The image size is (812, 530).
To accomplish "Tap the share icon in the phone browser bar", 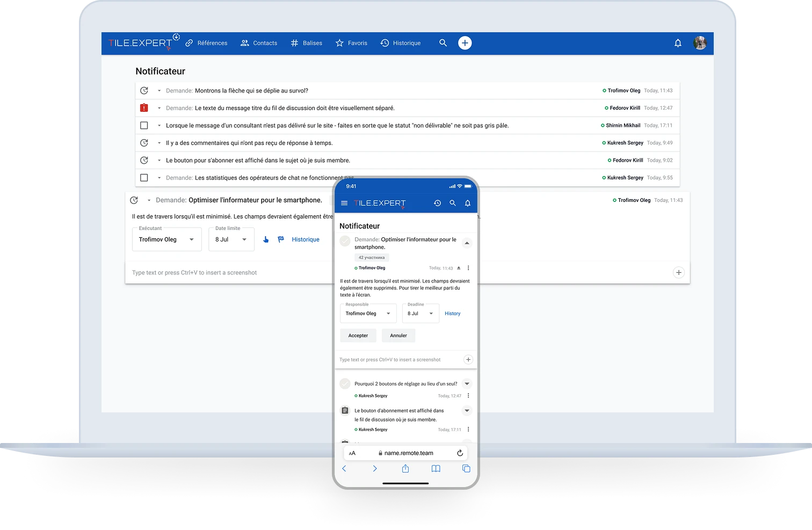I will (405, 469).
